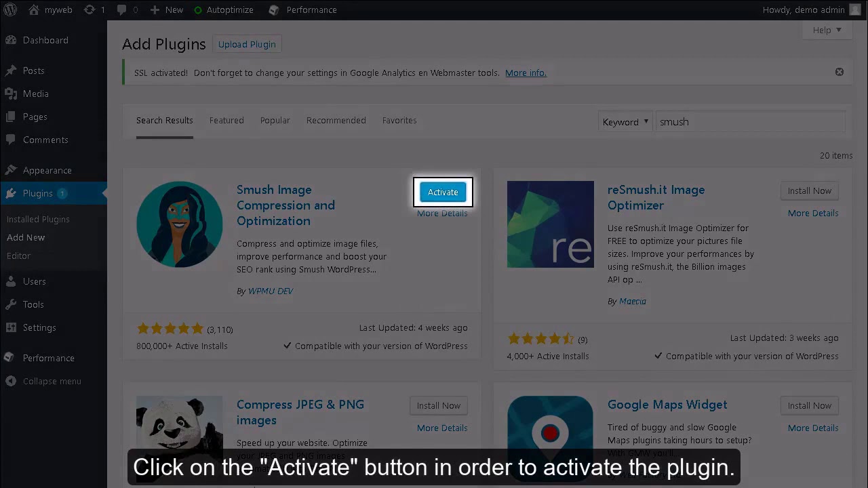The image size is (868, 488).
Task: Select the Appearance paintbrush icon
Action: pos(11,170)
